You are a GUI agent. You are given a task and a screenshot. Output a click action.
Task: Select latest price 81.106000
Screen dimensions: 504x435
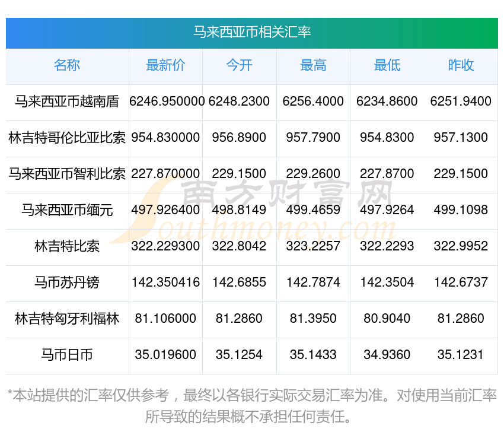point(165,319)
